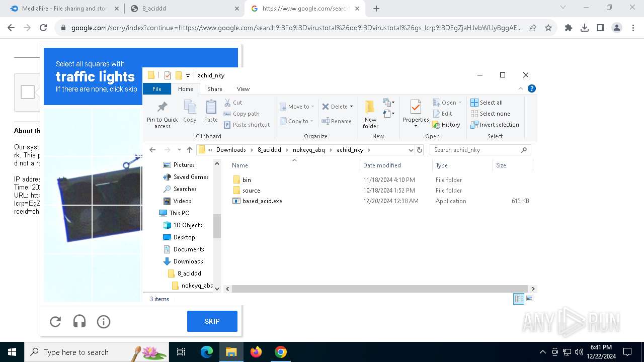Image resolution: width=644 pixels, height=362 pixels.
Task: Select This PC in navigation pane
Action: [x=179, y=213]
